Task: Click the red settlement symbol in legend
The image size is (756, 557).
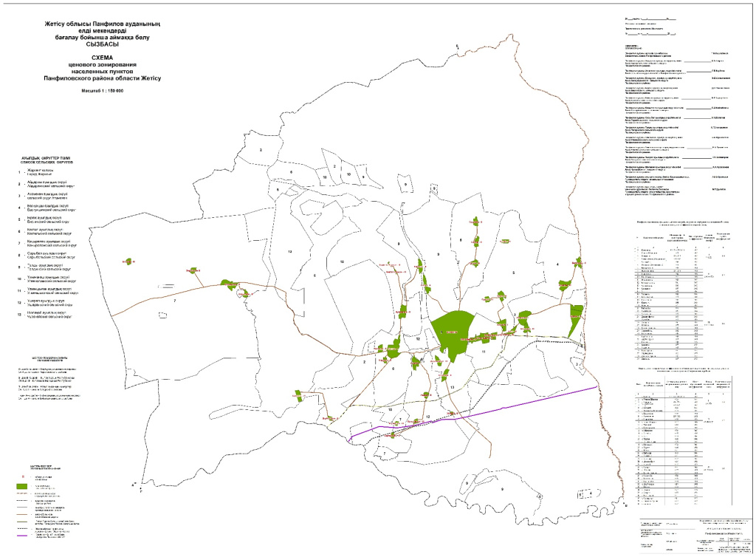Action: coord(23,476)
